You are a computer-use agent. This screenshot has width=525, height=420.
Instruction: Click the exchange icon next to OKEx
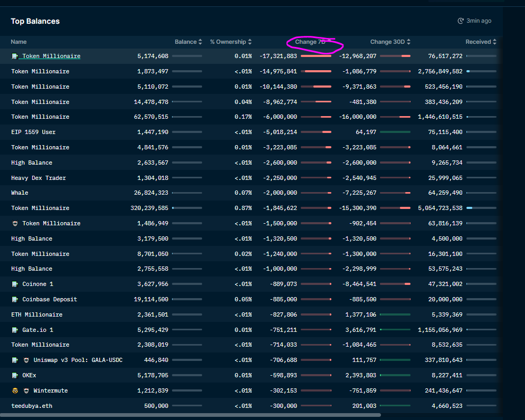(x=15, y=376)
